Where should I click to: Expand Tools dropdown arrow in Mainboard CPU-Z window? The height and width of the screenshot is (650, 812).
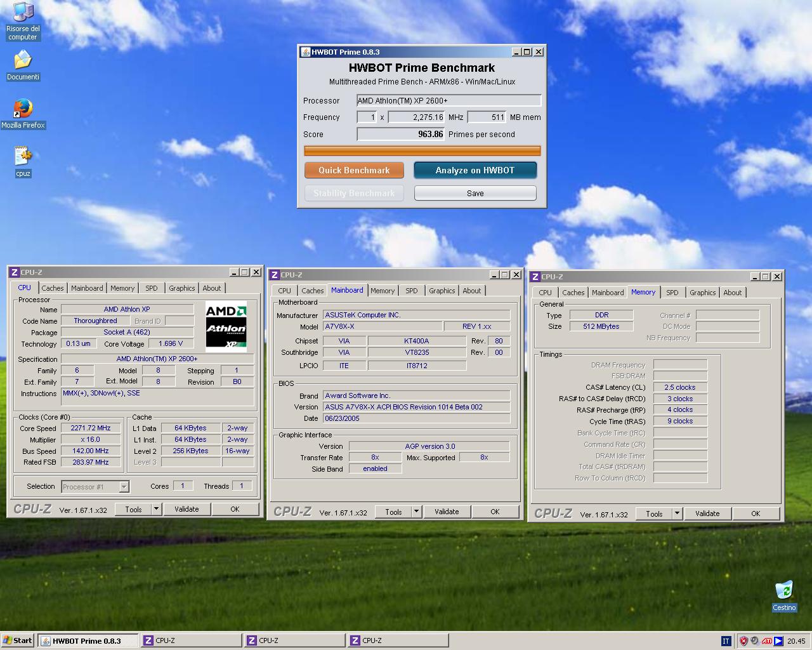417,512
